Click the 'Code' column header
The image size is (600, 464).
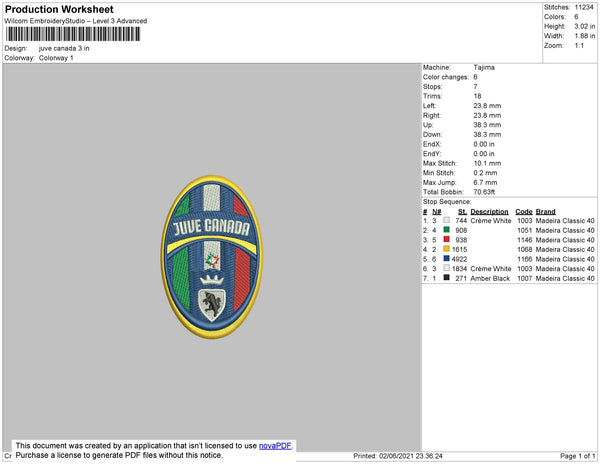524,212
